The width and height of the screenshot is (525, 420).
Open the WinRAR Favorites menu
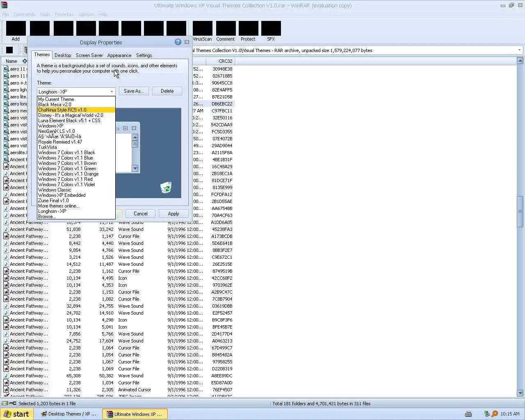(64, 14)
